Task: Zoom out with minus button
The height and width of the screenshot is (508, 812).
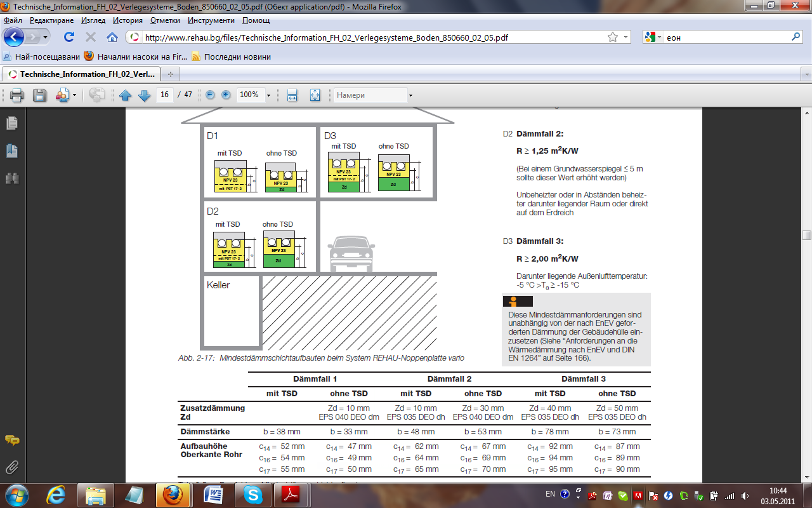Action: (210, 95)
